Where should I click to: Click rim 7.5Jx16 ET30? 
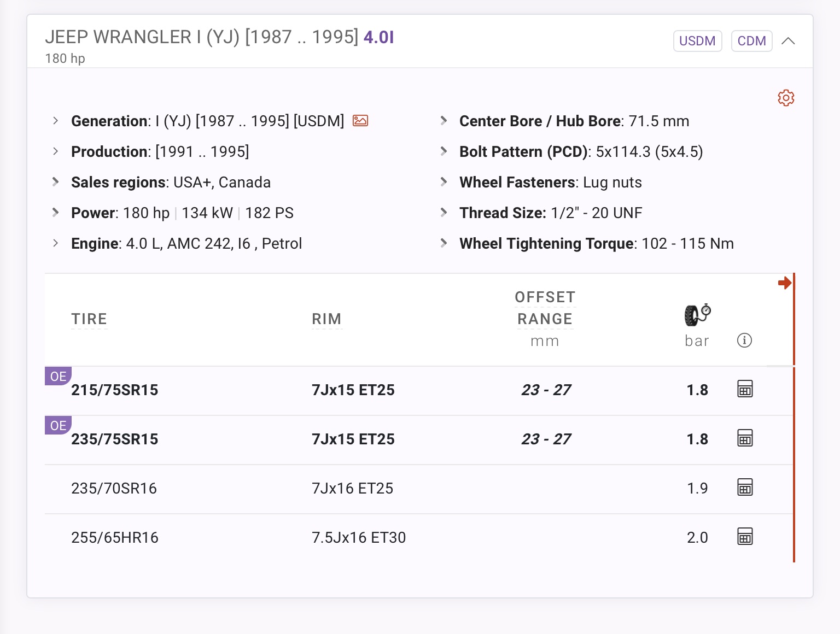click(359, 538)
